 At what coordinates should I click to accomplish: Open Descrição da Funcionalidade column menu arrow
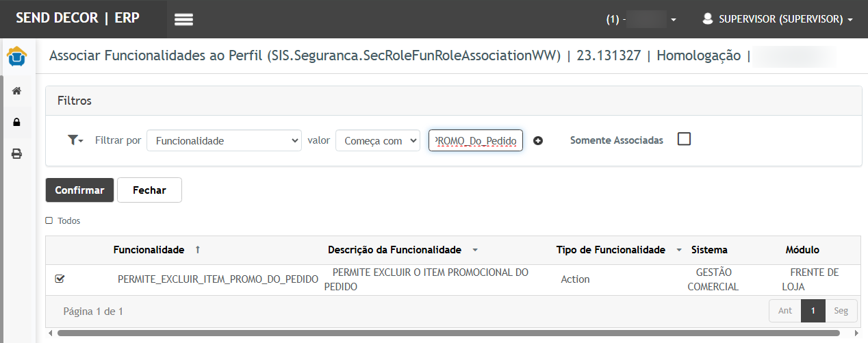[475, 251]
